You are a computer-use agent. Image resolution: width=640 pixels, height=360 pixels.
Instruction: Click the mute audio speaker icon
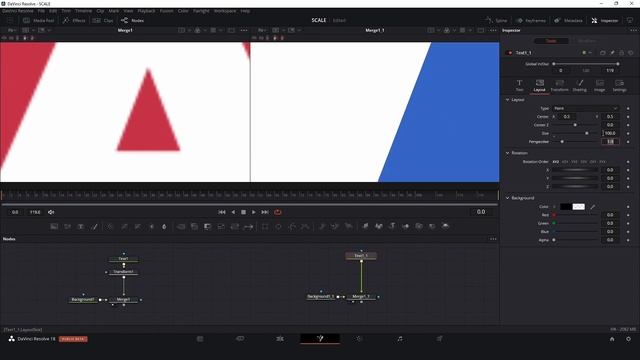(51, 212)
